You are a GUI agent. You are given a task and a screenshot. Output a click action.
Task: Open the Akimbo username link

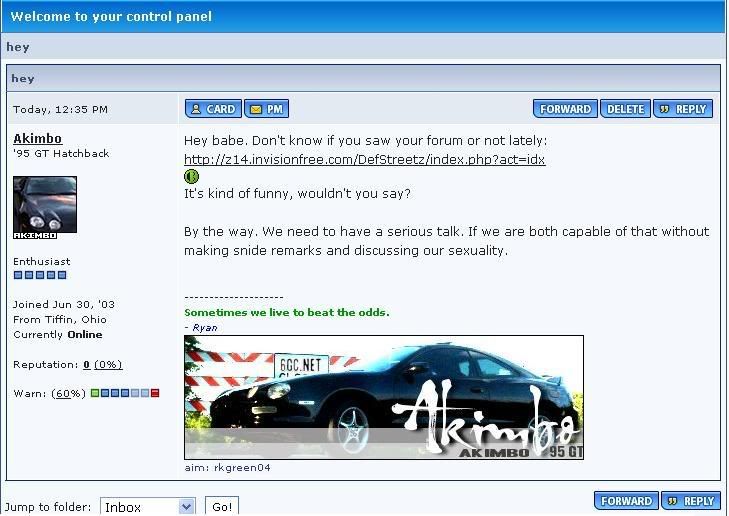tap(38, 139)
